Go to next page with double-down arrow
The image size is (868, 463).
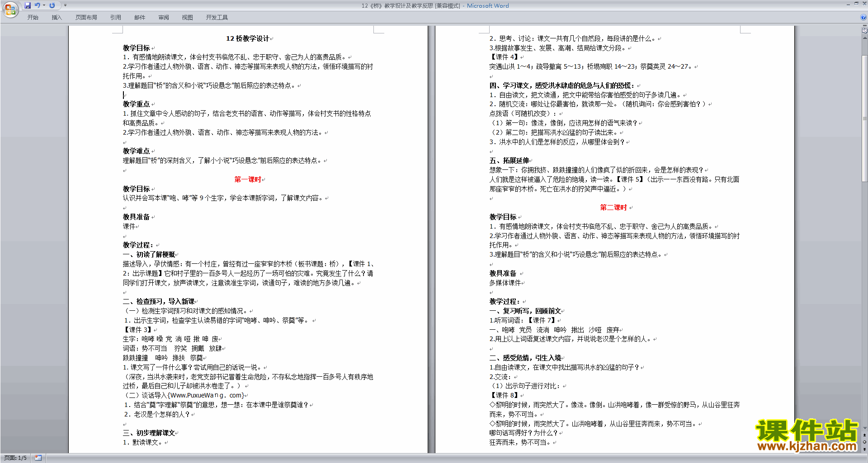tap(865, 449)
